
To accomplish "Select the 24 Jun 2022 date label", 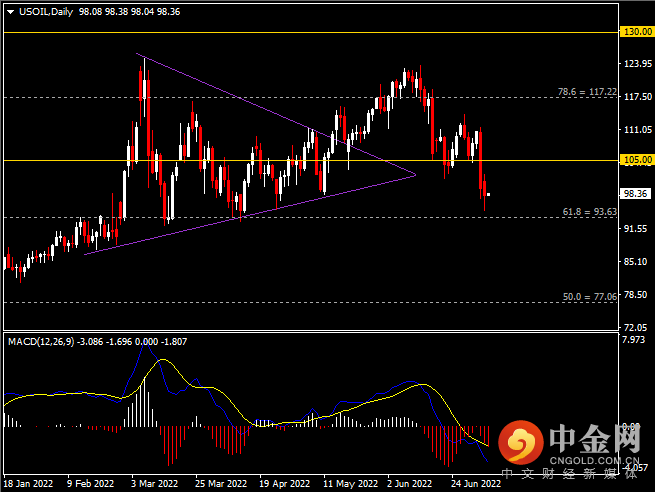I will tap(475, 484).
